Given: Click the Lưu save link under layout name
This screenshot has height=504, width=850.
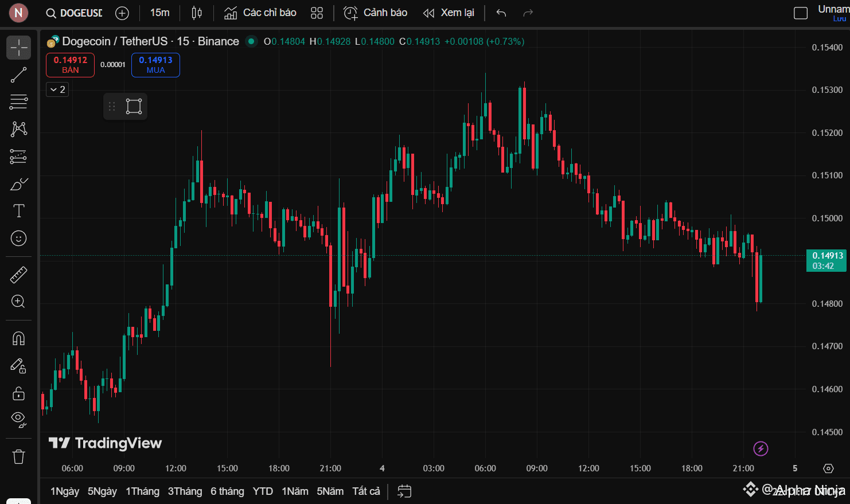Looking at the screenshot, I should tap(839, 19).
